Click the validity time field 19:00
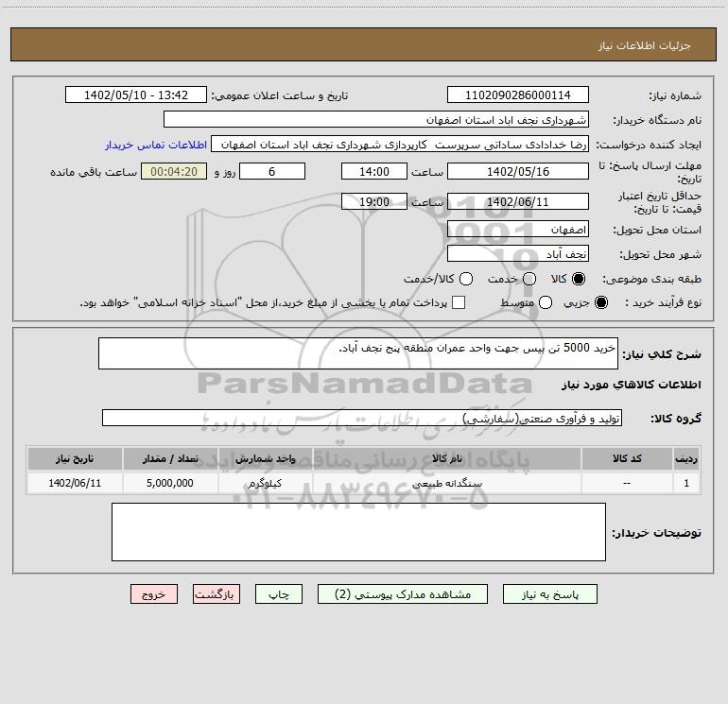 [x=374, y=201]
